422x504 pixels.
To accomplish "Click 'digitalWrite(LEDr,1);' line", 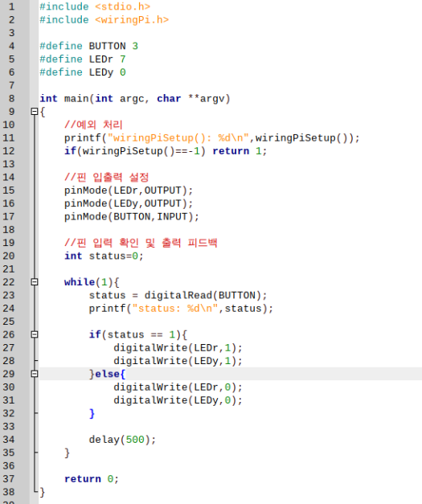I will [178, 348].
